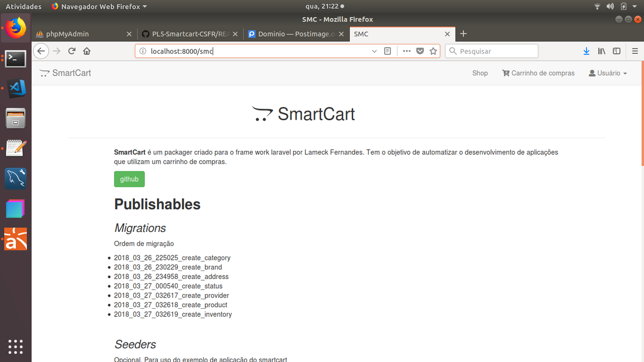
Task: Select the 2018_03_27_032617_create_provider item
Action: tap(172, 296)
